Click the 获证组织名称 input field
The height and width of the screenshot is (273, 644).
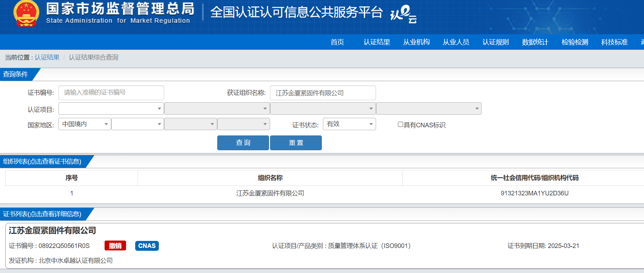323,93
